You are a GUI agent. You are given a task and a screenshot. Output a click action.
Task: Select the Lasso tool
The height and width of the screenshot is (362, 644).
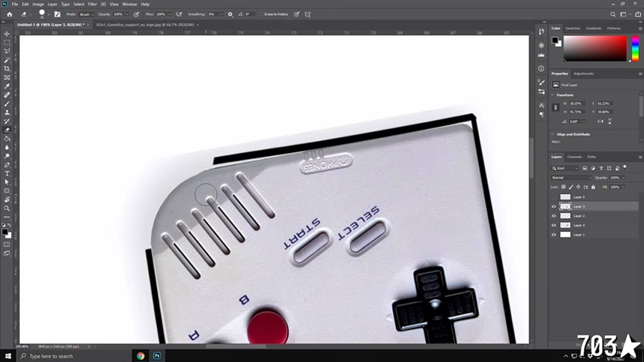(x=7, y=51)
